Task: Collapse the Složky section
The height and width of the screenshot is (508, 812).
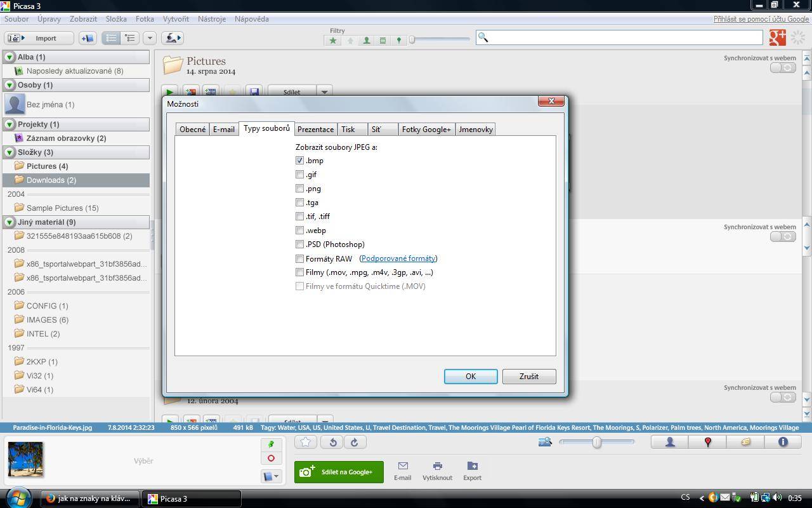Action: (10, 152)
